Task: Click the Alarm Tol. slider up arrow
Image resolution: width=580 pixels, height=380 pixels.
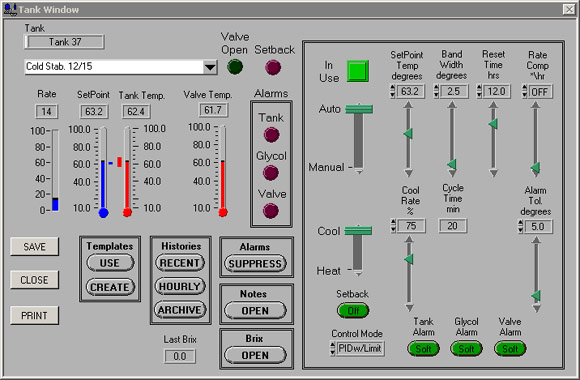Action: (536, 240)
